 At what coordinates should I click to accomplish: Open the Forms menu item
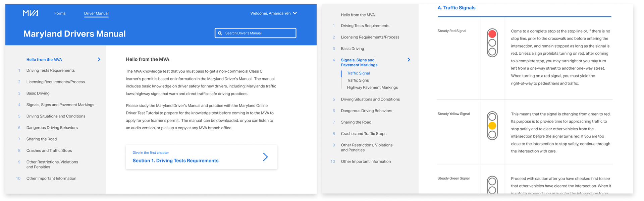coord(60,13)
